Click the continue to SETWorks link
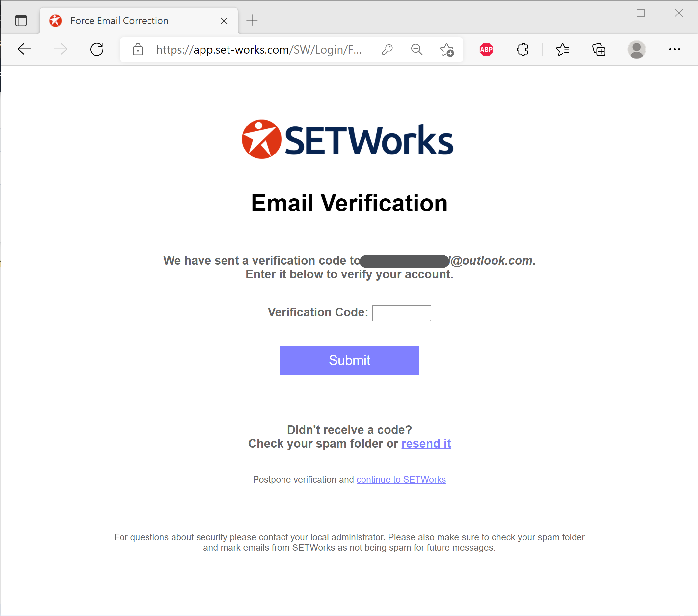This screenshot has height=616, width=698. pos(401,479)
